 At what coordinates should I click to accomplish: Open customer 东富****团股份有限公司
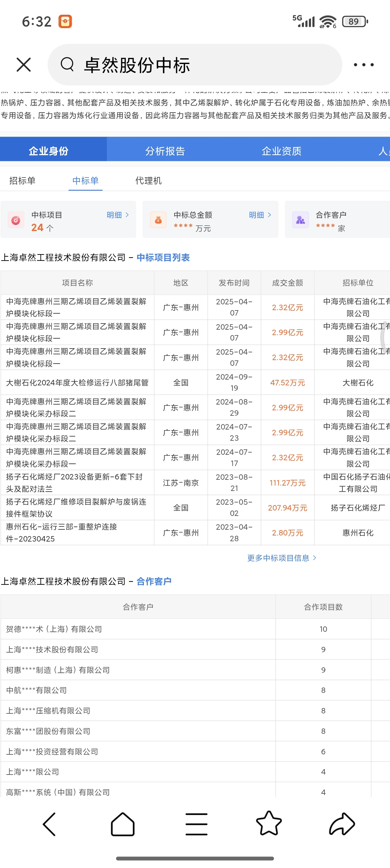pos(48,731)
